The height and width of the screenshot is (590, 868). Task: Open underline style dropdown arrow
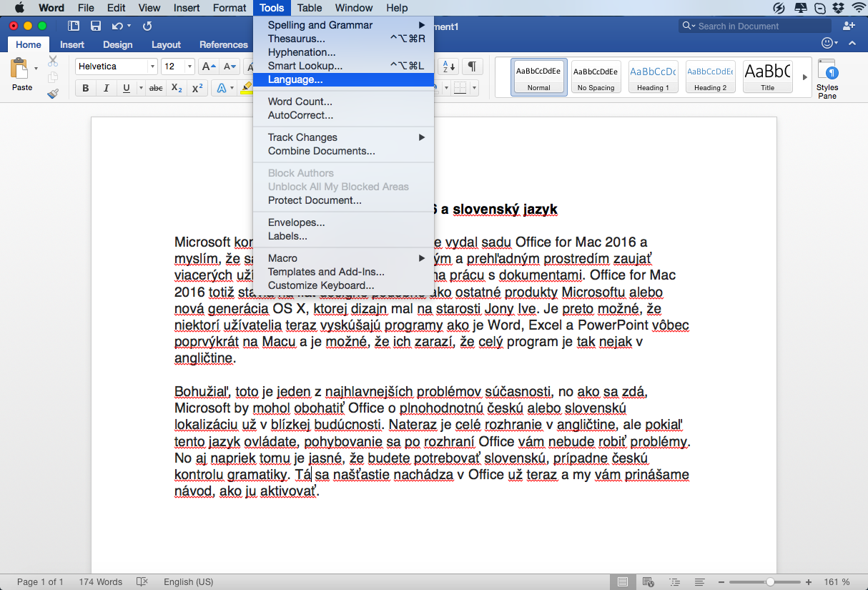[140, 88]
